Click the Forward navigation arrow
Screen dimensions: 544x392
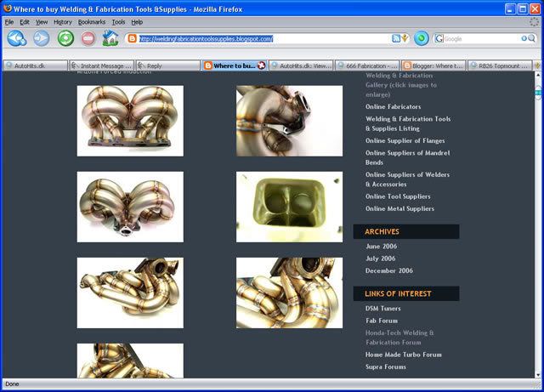(x=42, y=38)
